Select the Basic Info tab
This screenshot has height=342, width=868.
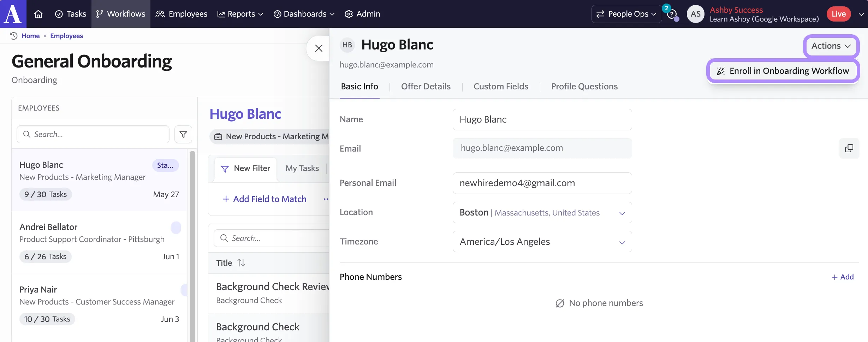359,87
